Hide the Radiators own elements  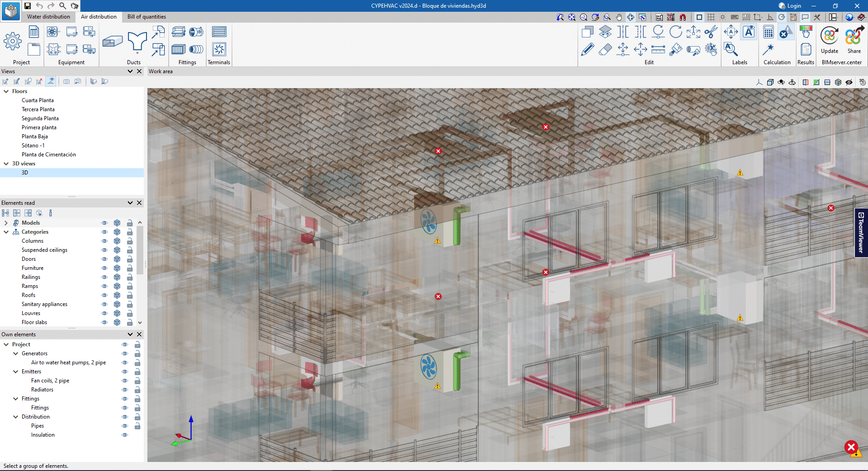pos(125,390)
